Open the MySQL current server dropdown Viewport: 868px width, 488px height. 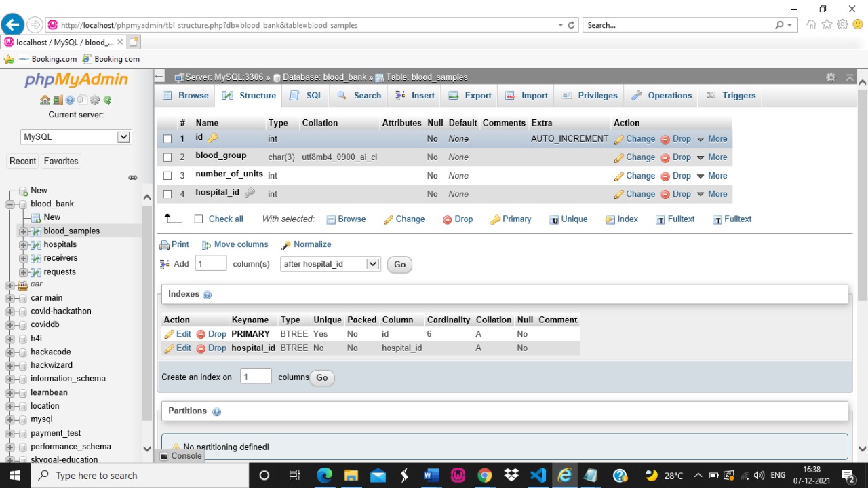75,137
